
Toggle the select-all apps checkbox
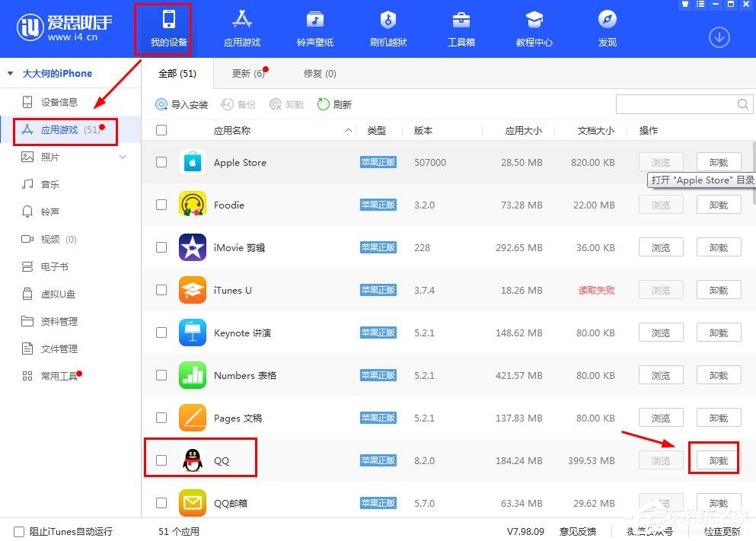[161, 130]
